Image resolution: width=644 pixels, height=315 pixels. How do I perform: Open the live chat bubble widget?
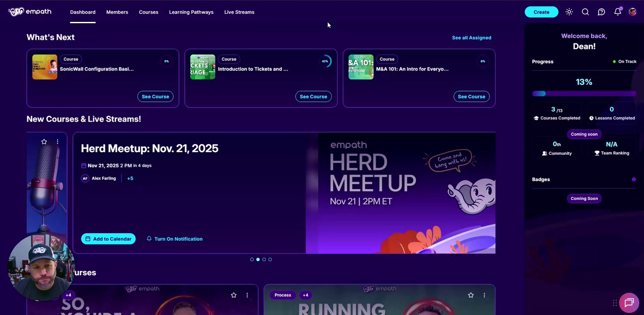[629, 303]
